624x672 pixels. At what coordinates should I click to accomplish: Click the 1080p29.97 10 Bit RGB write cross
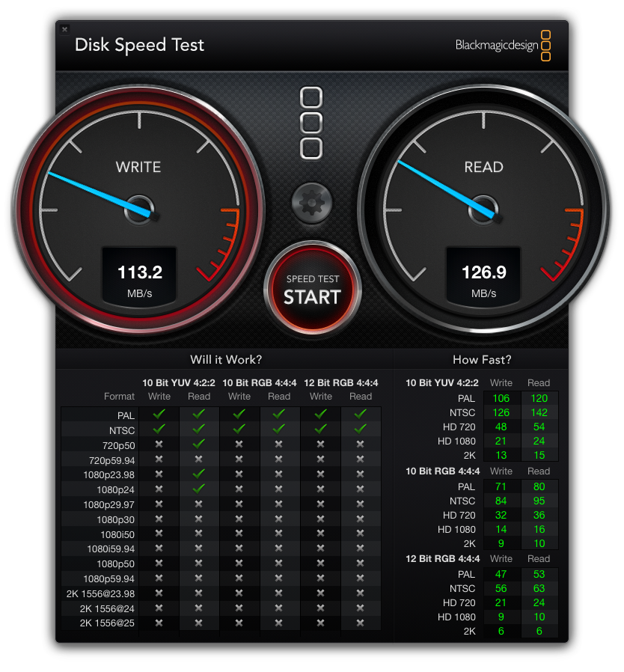click(239, 504)
